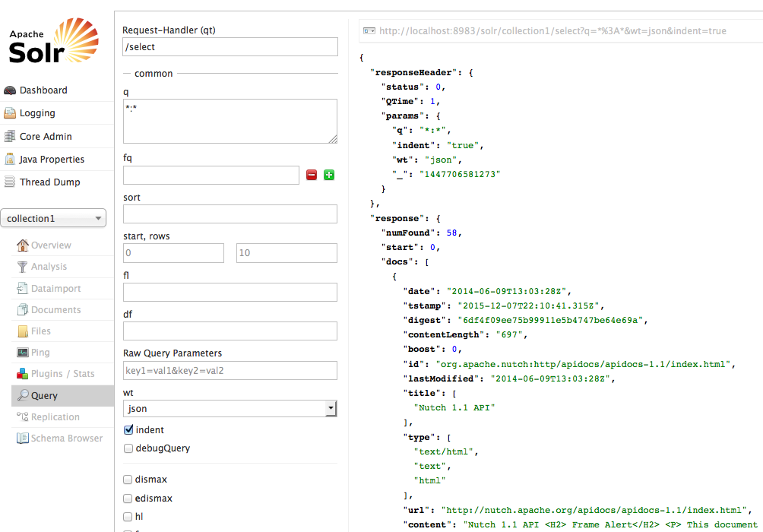Click the "1447706581273" timestamp value

pos(460,174)
